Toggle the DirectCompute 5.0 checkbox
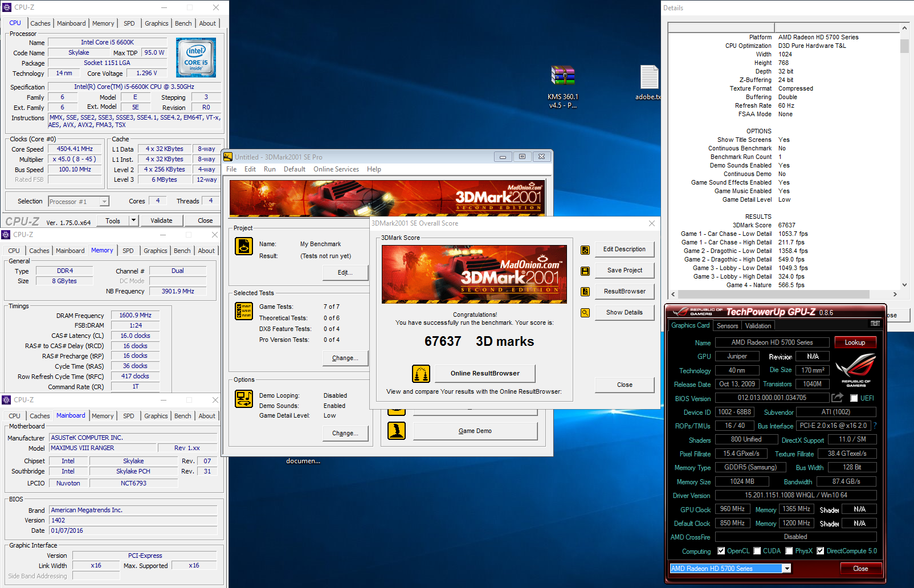The height and width of the screenshot is (588, 914). coord(821,551)
